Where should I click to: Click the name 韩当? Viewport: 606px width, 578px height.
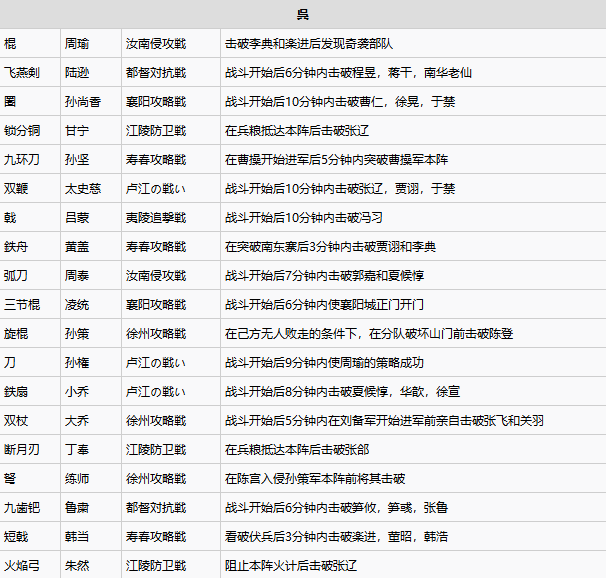pyautogui.click(x=77, y=536)
